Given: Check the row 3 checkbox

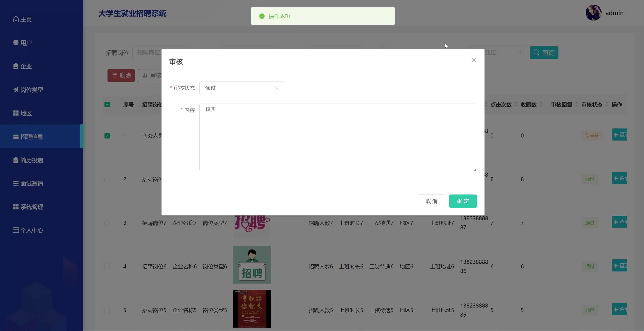Looking at the screenshot, I should pos(107,223).
